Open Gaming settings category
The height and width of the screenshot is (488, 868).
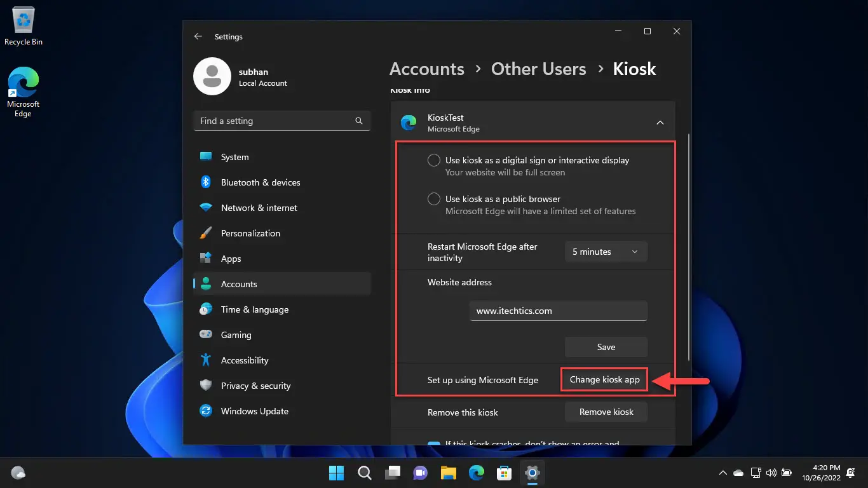pyautogui.click(x=282, y=335)
